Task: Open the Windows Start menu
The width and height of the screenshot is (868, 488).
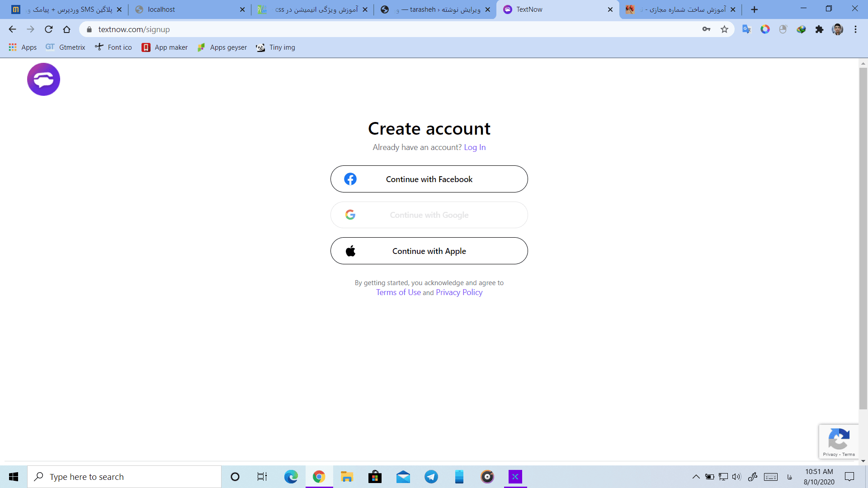Action: coord(14,477)
